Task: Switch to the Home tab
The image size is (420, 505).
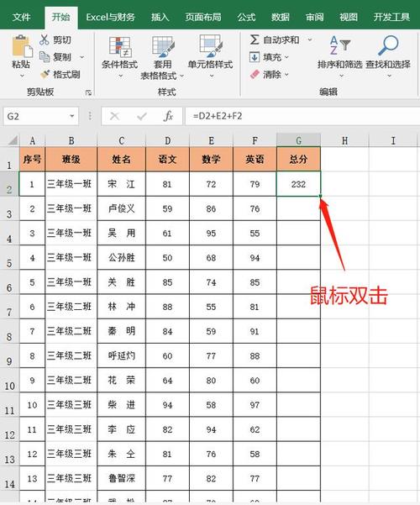Action: click(x=60, y=17)
